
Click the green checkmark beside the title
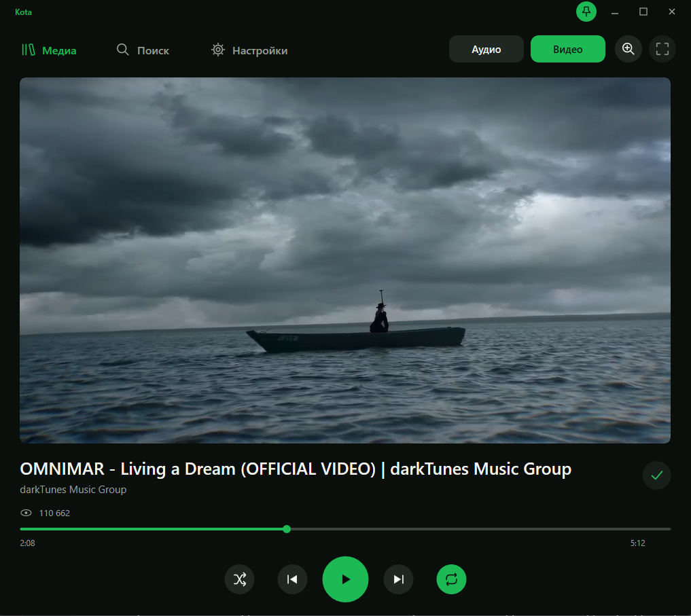coord(656,475)
